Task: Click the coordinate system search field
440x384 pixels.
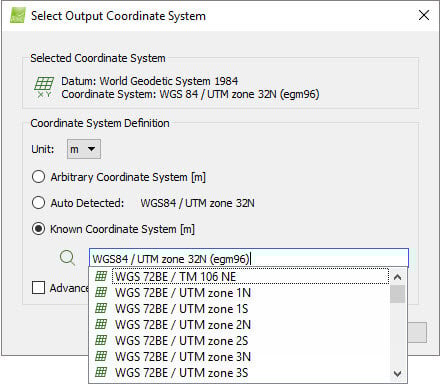Action: click(249, 258)
